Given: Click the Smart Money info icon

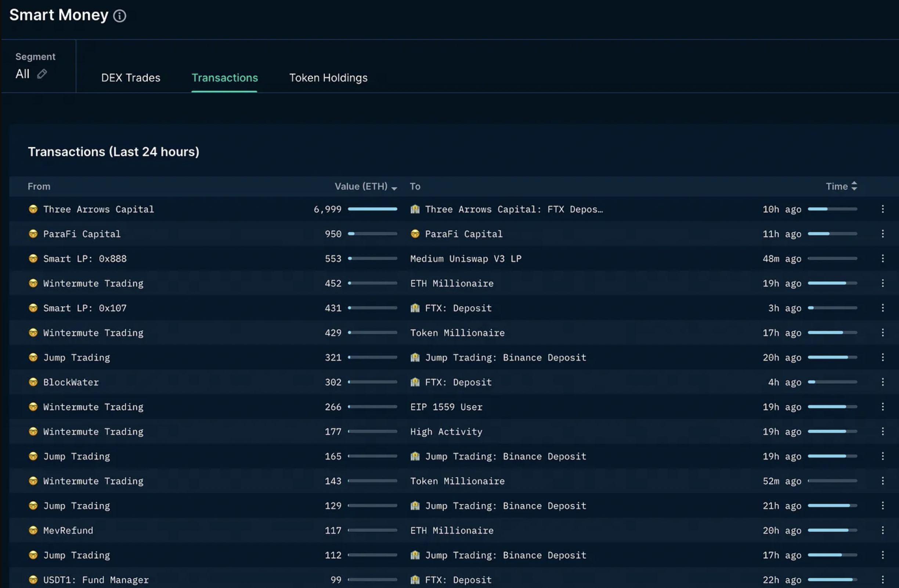Looking at the screenshot, I should point(120,16).
